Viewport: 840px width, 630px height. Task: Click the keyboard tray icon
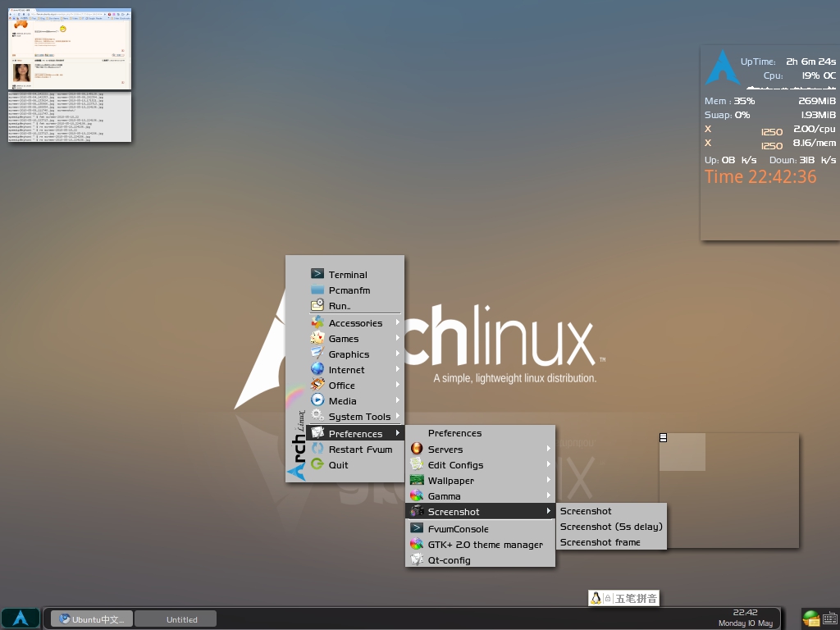830,619
